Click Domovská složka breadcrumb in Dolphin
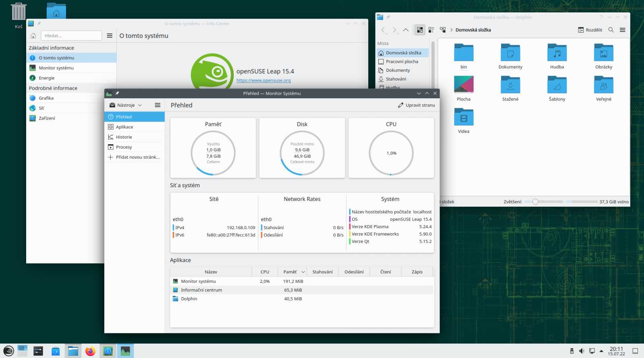The height and width of the screenshot is (358, 644). click(x=473, y=30)
